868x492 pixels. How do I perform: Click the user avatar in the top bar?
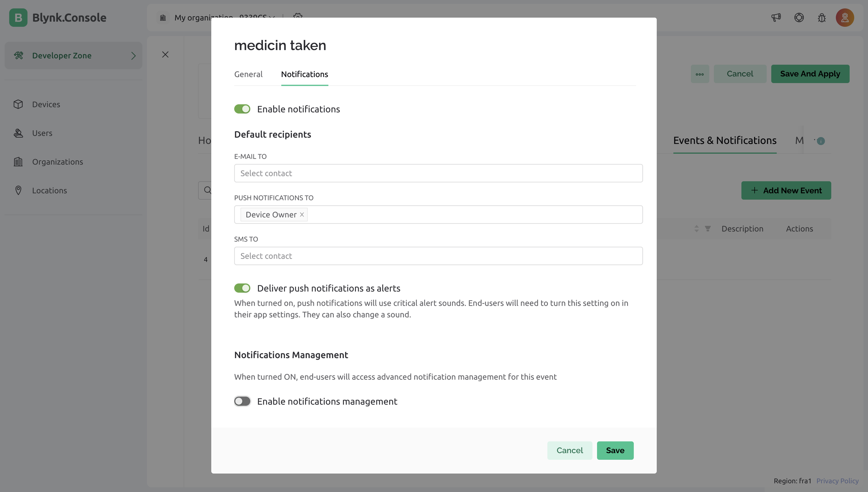[x=845, y=17]
